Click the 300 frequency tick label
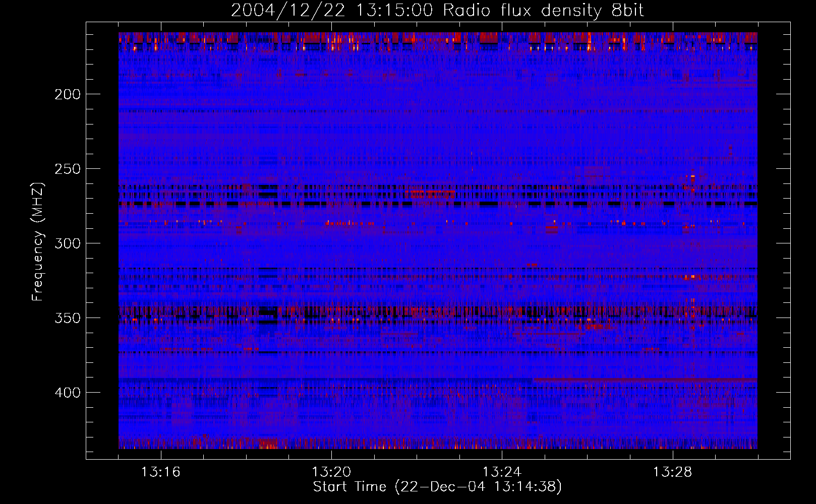 [x=68, y=243]
